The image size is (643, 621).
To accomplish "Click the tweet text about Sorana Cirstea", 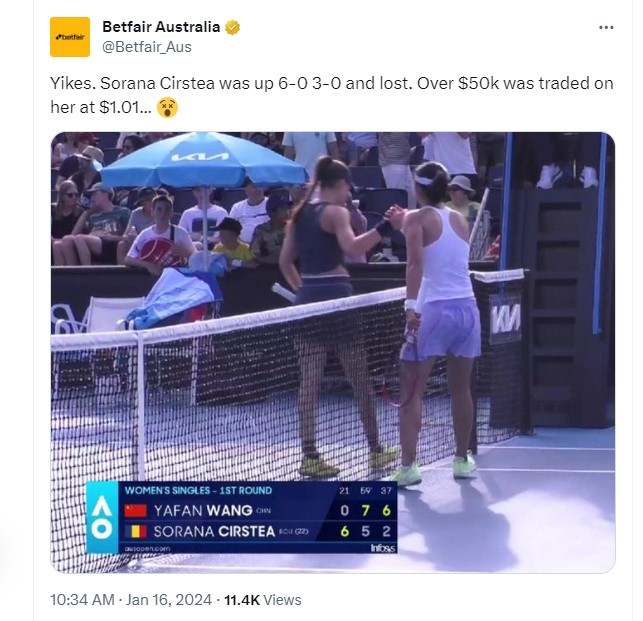I will pos(331,95).
